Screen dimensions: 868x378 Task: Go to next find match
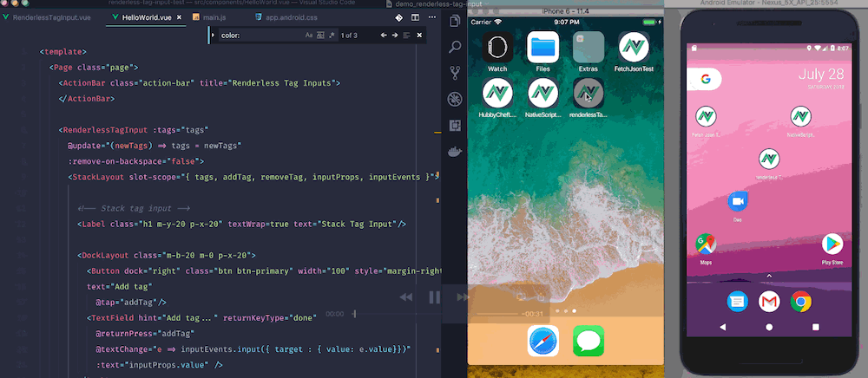pos(394,36)
